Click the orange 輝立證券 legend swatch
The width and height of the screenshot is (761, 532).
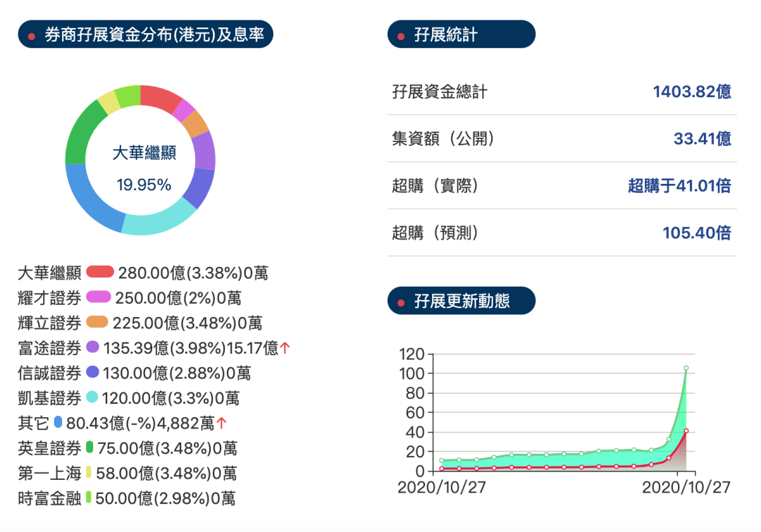[97, 323]
